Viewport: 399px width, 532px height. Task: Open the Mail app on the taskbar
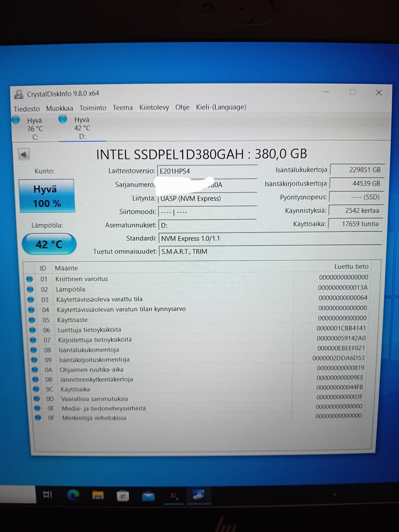[x=148, y=496]
